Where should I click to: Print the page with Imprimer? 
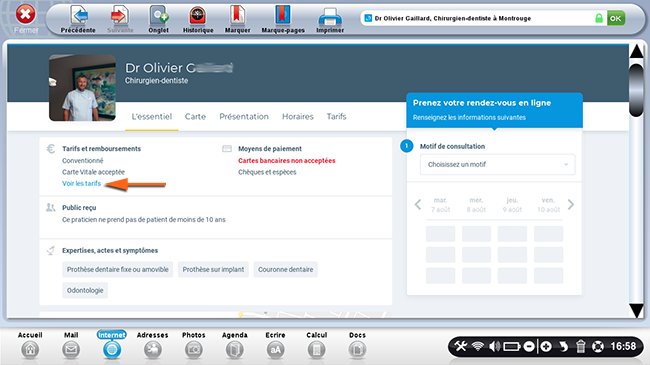pos(330,19)
